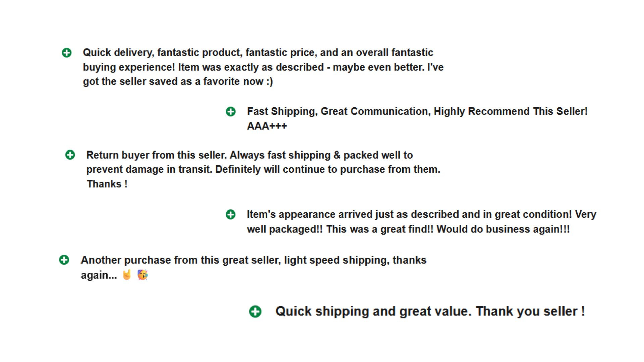
Task: Click the "Thanks !" text in the third review
Action: (107, 184)
